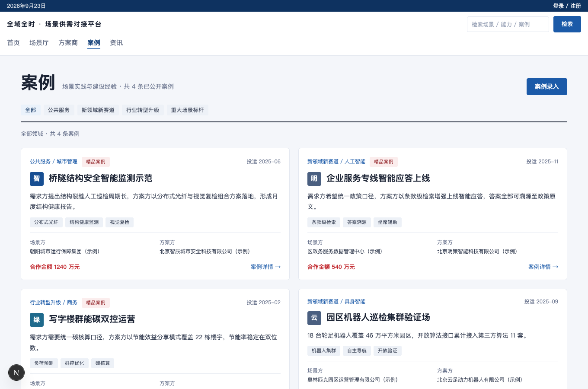The width and height of the screenshot is (588, 389).
Task: Open the 场景厅 nav tab
Action: point(39,43)
